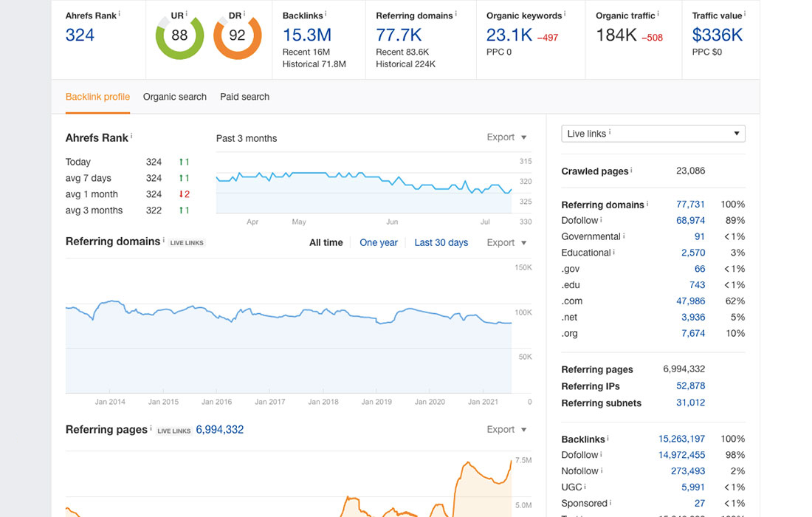Expand Export menu for Ahrefs Rank chart
Viewport: 812px width, 517px height.
(x=506, y=137)
